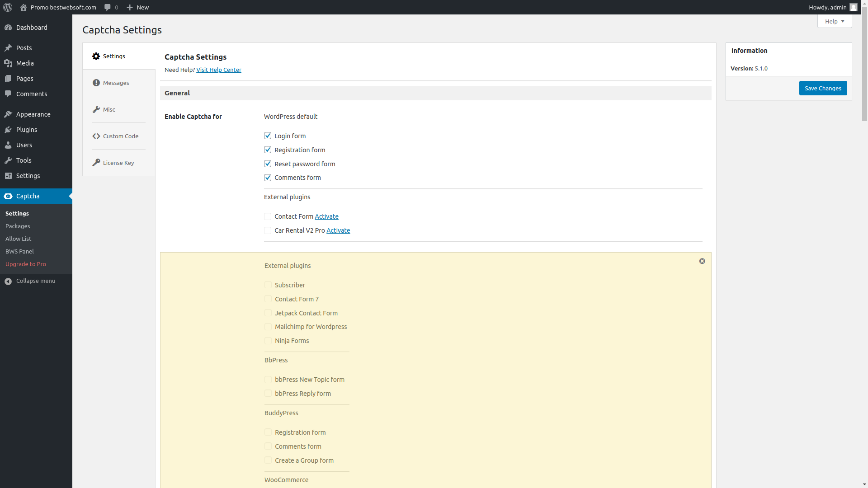The image size is (868, 488).
Task: Click the Save Changes button
Action: pyautogui.click(x=823, y=88)
